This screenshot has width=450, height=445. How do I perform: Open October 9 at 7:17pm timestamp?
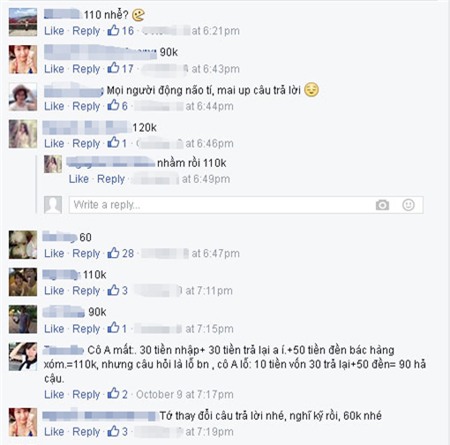[x=185, y=394]
